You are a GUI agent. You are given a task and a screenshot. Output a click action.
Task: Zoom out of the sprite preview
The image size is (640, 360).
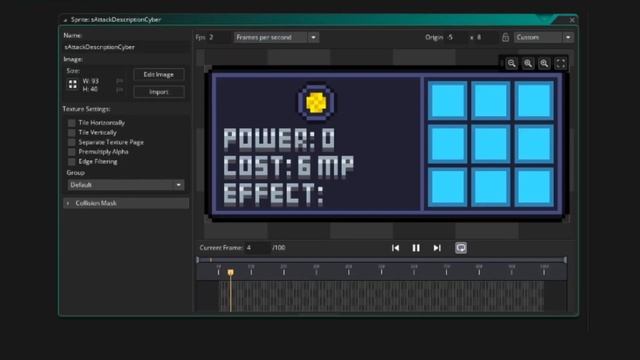[511, 63]
